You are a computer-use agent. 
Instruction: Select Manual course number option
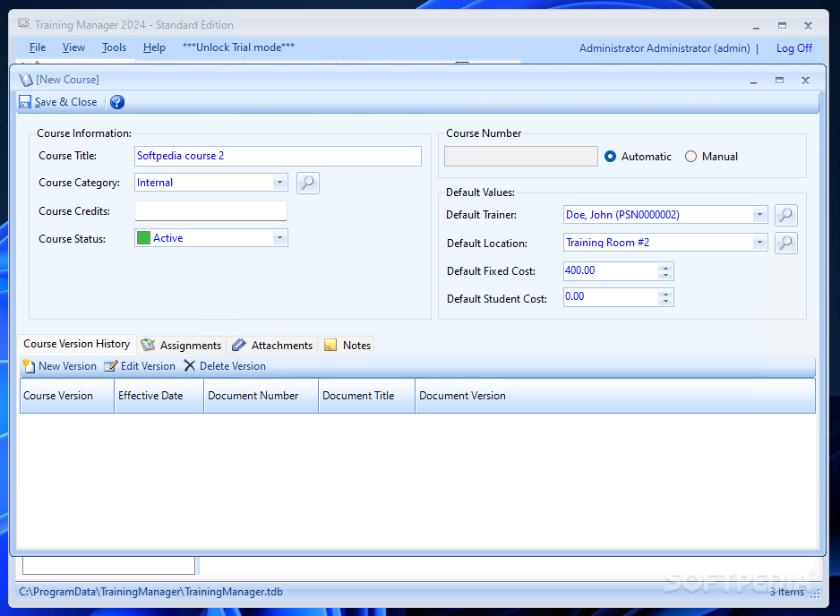pos(691,157)
